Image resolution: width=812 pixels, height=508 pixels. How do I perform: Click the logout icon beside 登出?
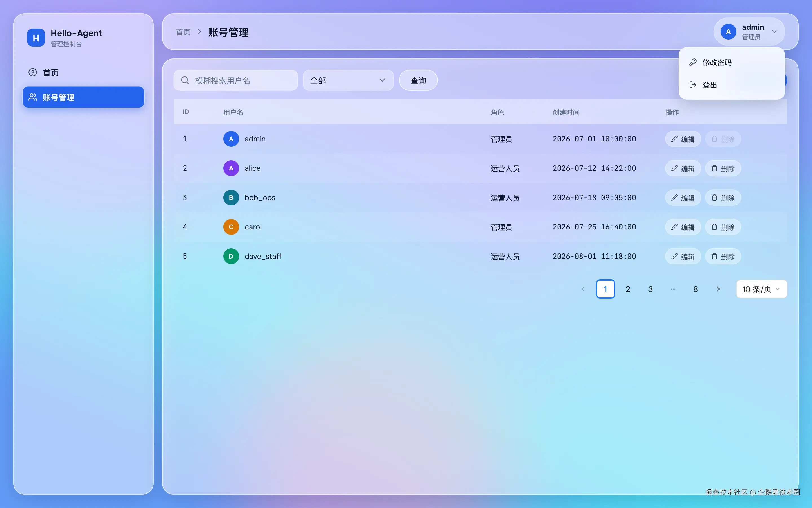693,85
